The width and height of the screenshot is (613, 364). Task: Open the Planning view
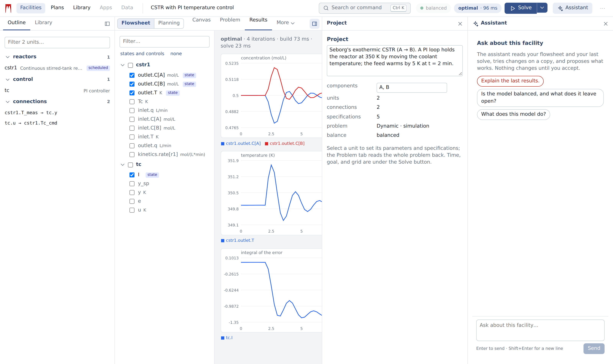[x=169, y=23]
